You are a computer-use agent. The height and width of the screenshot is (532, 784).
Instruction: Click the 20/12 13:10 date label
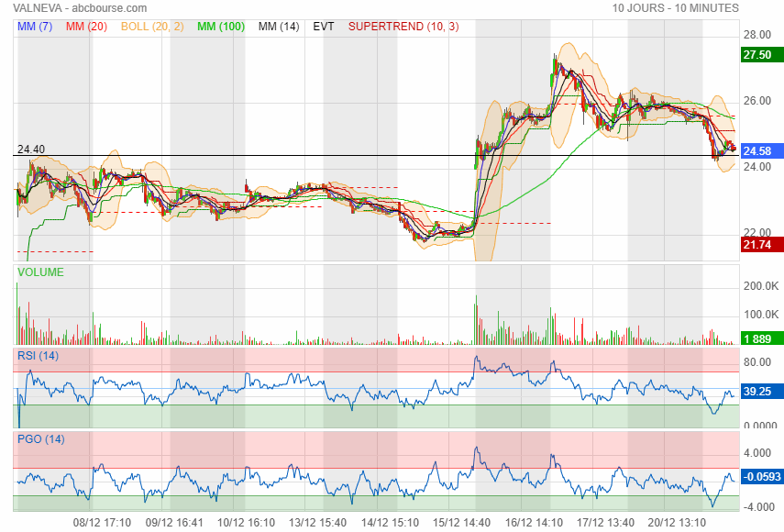677,523
